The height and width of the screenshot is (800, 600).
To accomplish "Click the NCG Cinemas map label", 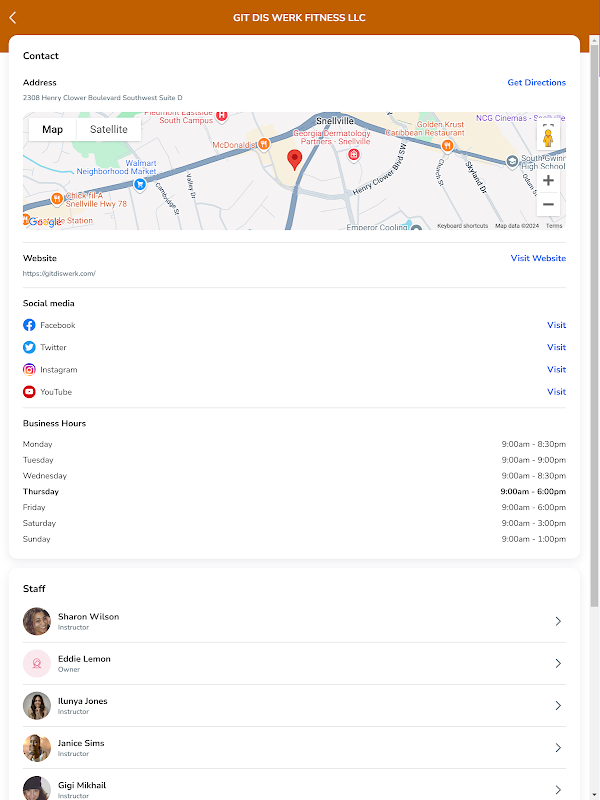I will click(520, 118).
